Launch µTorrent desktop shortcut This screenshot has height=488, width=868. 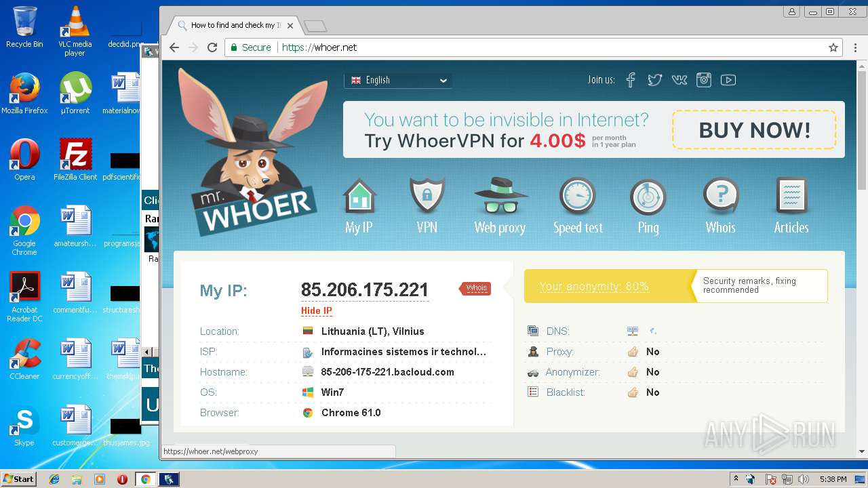tap(75, 94)
